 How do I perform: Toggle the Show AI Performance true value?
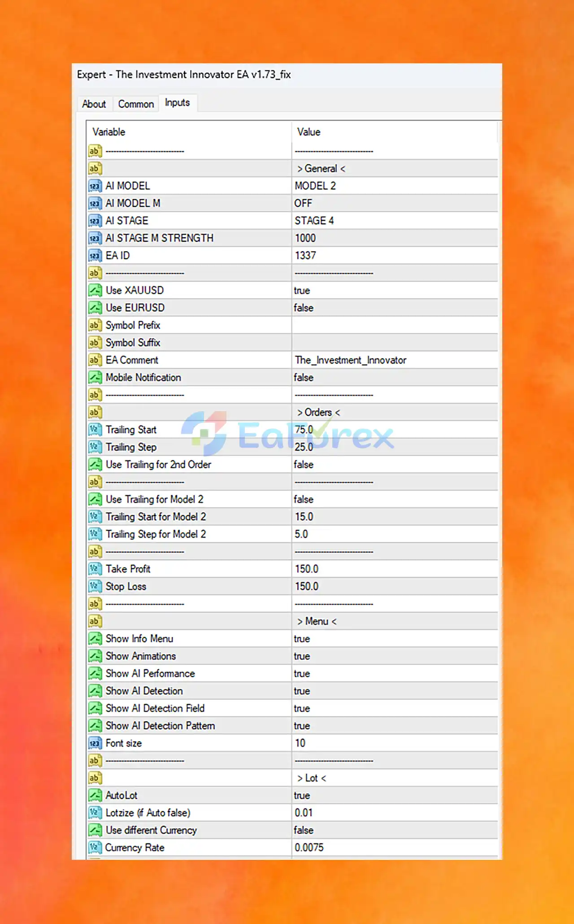click(x=395, y=674)
